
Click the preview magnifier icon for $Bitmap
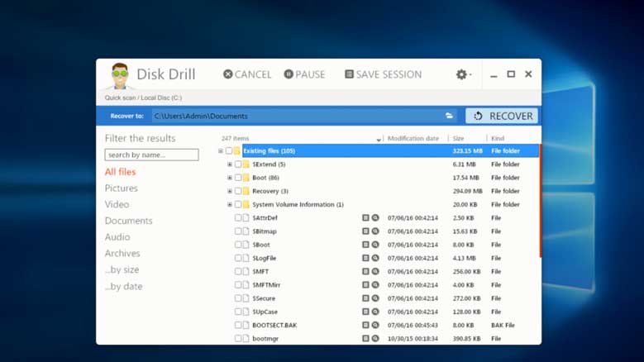click(375, 231)
